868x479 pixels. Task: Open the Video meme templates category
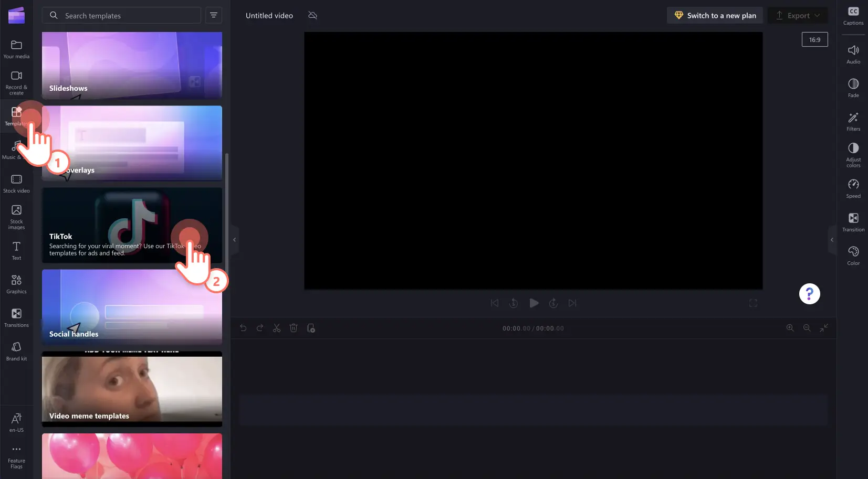132,389
